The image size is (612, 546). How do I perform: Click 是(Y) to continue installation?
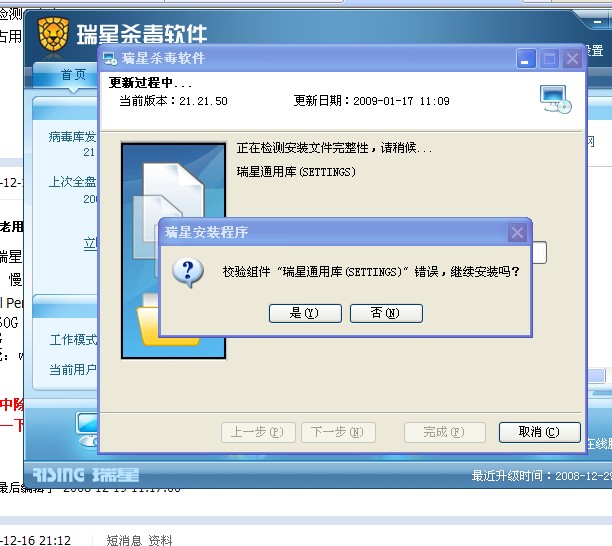tap(305, 313)
